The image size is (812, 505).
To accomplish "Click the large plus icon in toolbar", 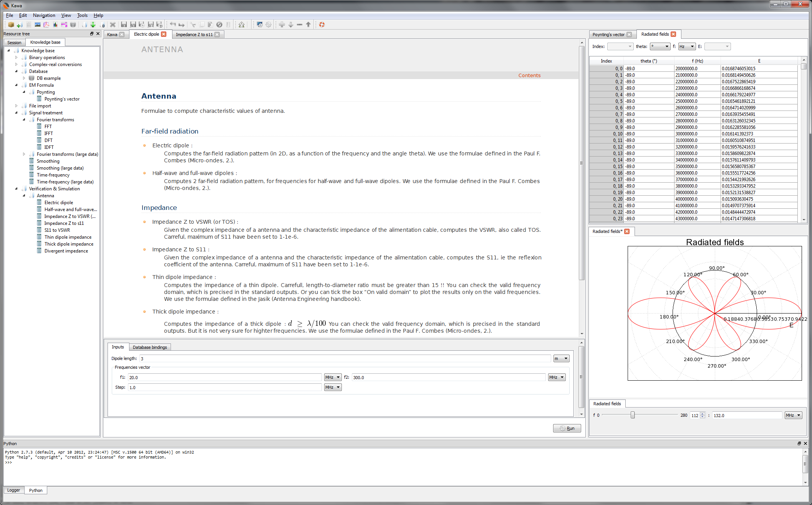I will pos(282,25).
